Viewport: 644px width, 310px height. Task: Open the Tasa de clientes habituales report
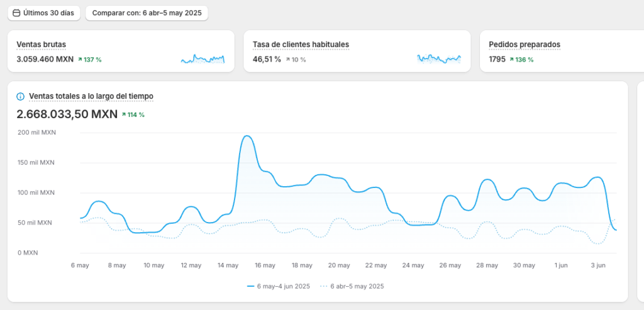301,45
